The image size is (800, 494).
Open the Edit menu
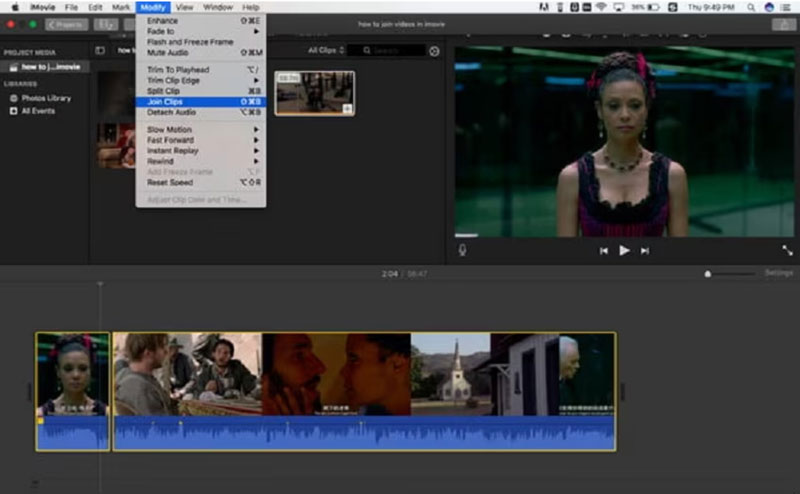click(95, 7)
